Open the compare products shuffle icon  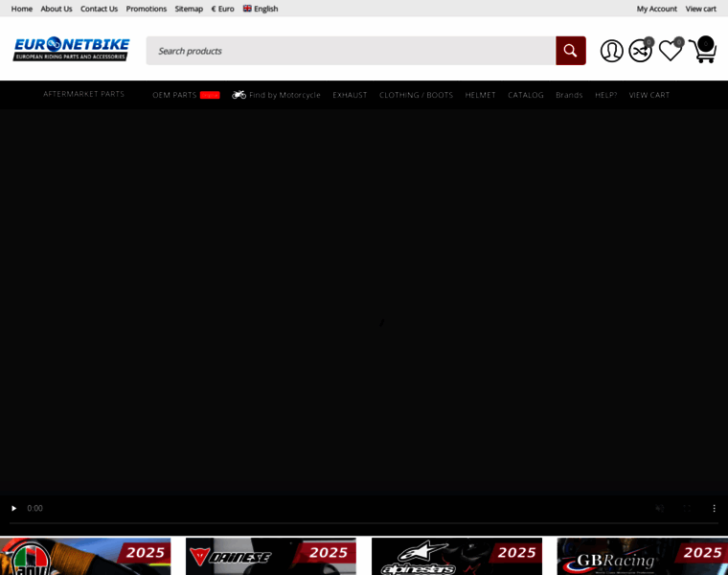(641, 50)
